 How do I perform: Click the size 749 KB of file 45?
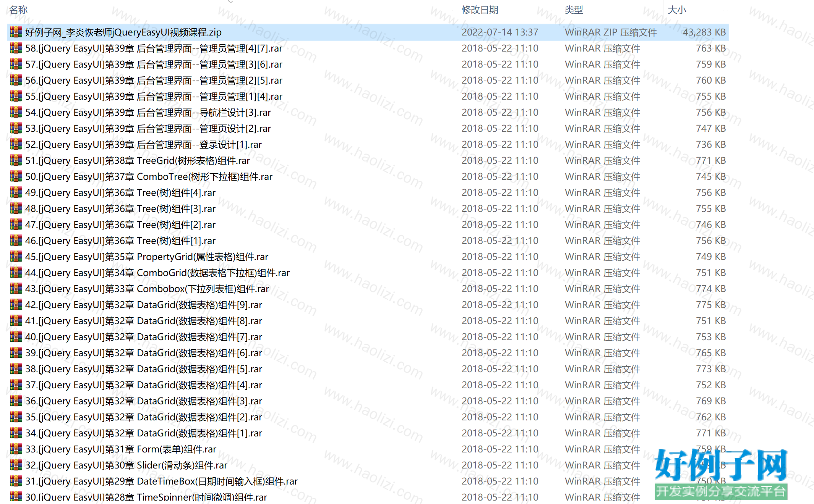point(711,257)
